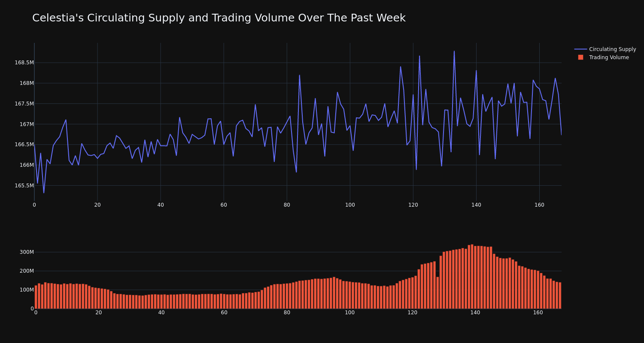Click the highest peak of the supply line
The height and width of the screenshot is (343, 644).
click(454, 51)
